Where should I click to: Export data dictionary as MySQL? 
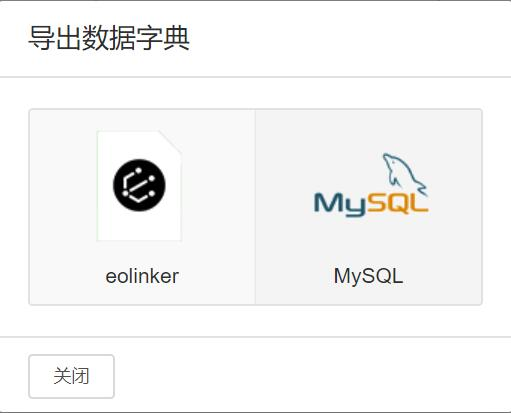pyautogui.click(x=369, y=207)
